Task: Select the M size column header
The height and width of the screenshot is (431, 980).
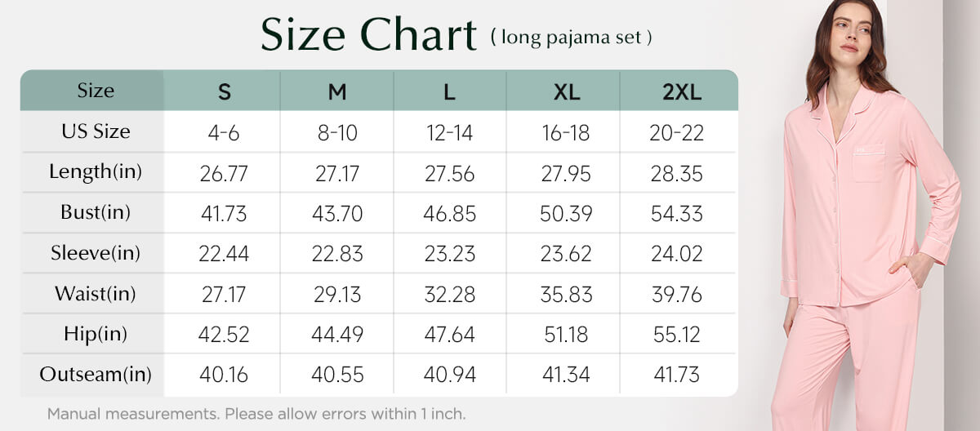Action: 337,91
